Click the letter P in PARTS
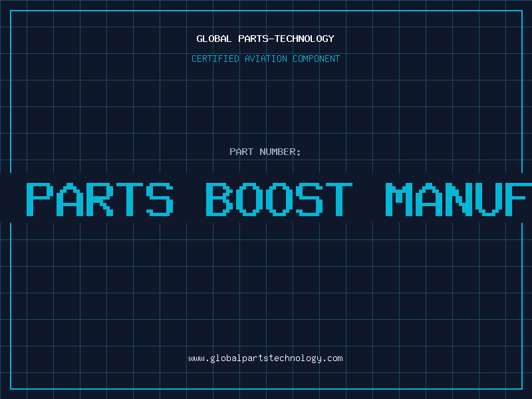 click(x=40, y=199)
